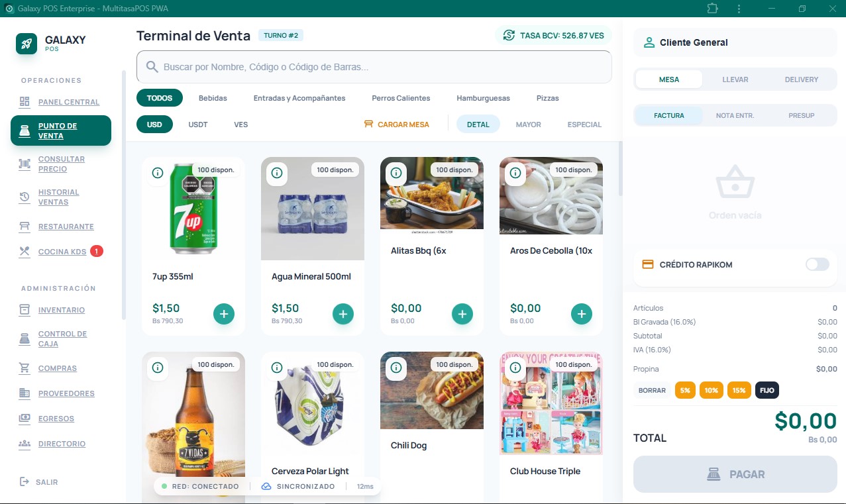
Task: Set a Fijo tip amount
Action: click(x=767, y=390)
